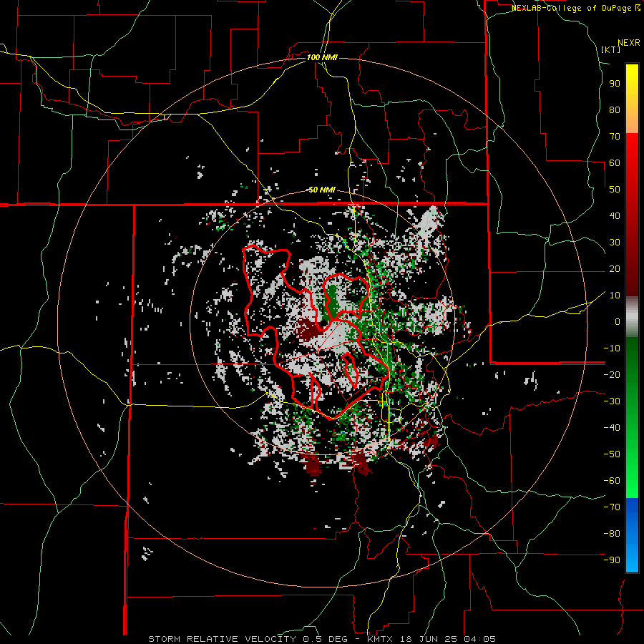Viewport: 644px width, 644px height.
Task: Click the 30 value on velocity scale
Action: [x=615, y=243]
